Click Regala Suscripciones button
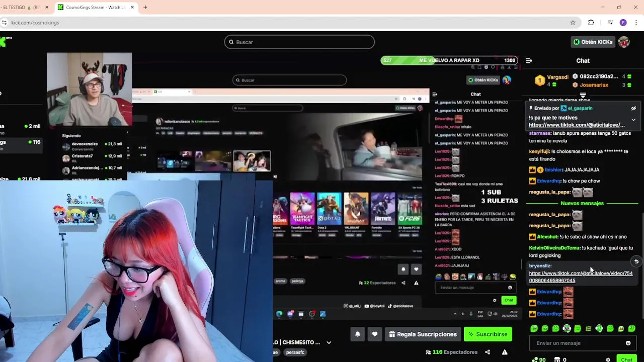This screenshot has height=362, width=644. click(423, 334)
